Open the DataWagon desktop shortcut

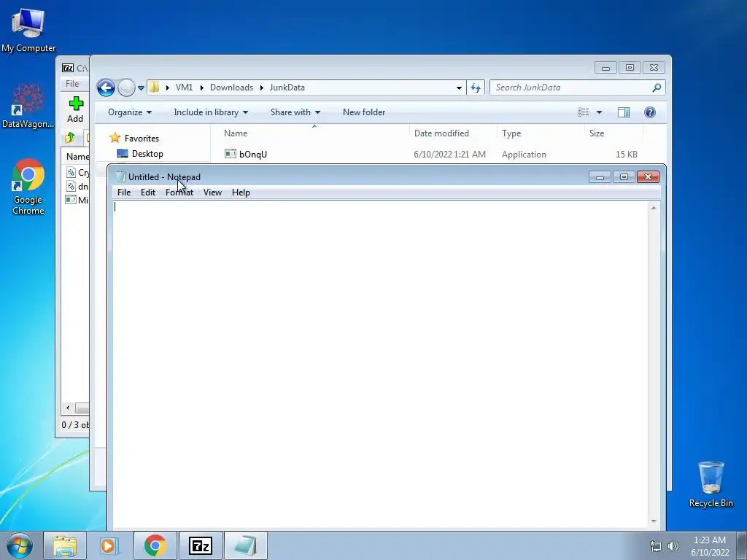(28, 106)
